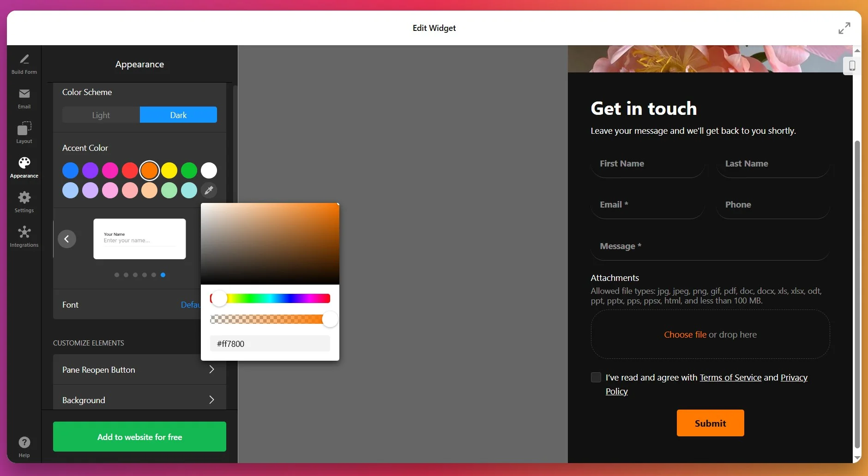
Task: Select the Dark color scheme option
Action: 178,115
